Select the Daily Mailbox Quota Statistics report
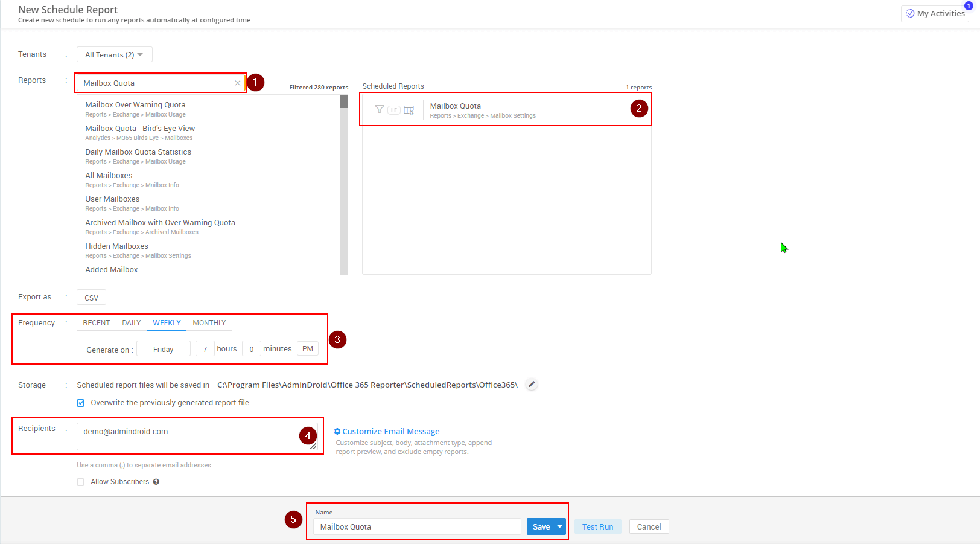 click(138, 152)
